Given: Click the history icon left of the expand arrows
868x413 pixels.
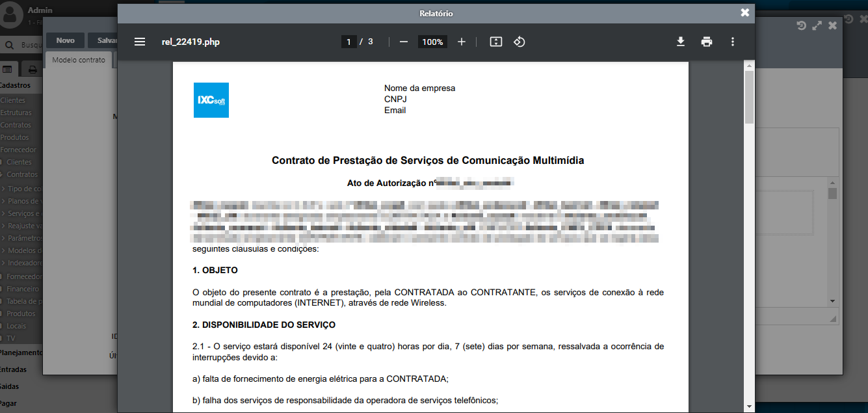Looking at the screenshot, I should pyautogui.click(x=802, y=25).
